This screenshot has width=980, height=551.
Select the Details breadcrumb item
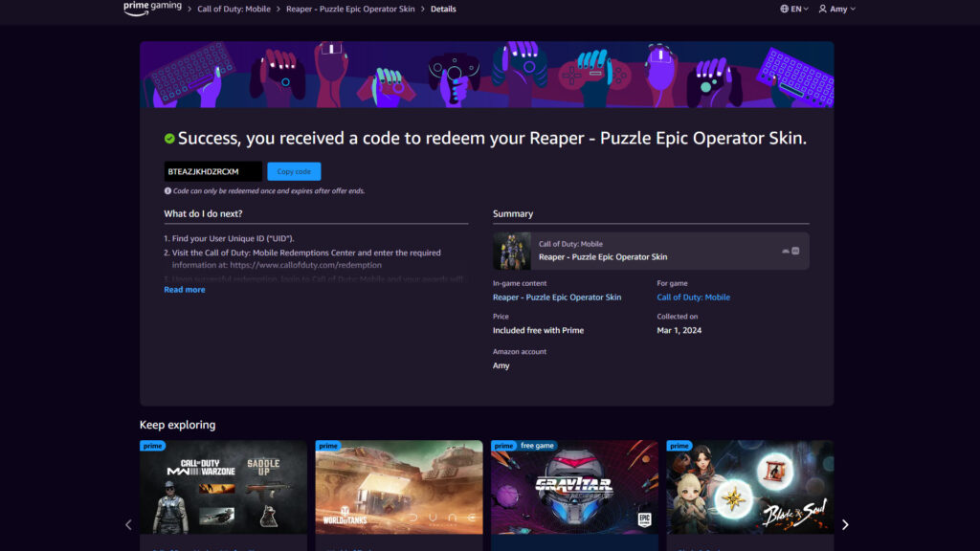coord(443,9)
